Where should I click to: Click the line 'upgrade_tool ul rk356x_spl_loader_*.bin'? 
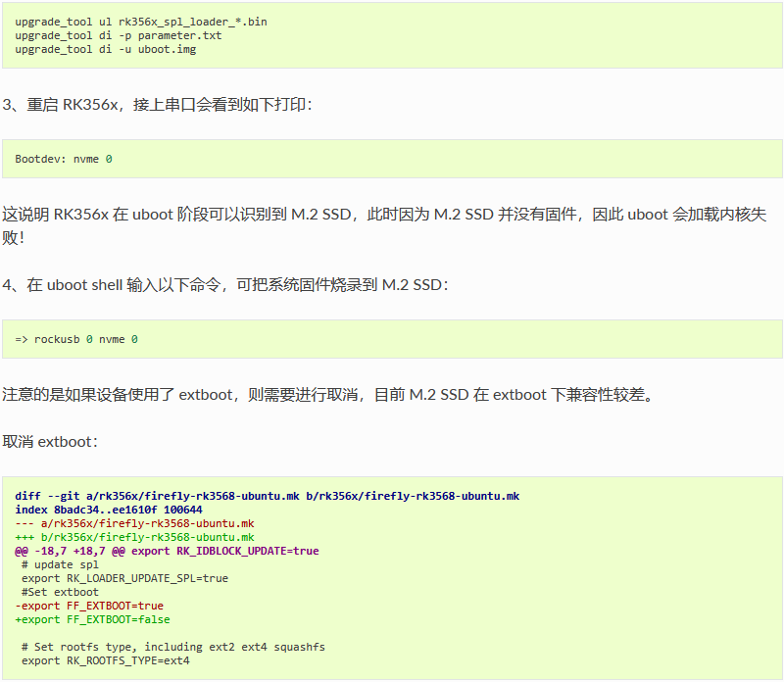coord(141,22)
